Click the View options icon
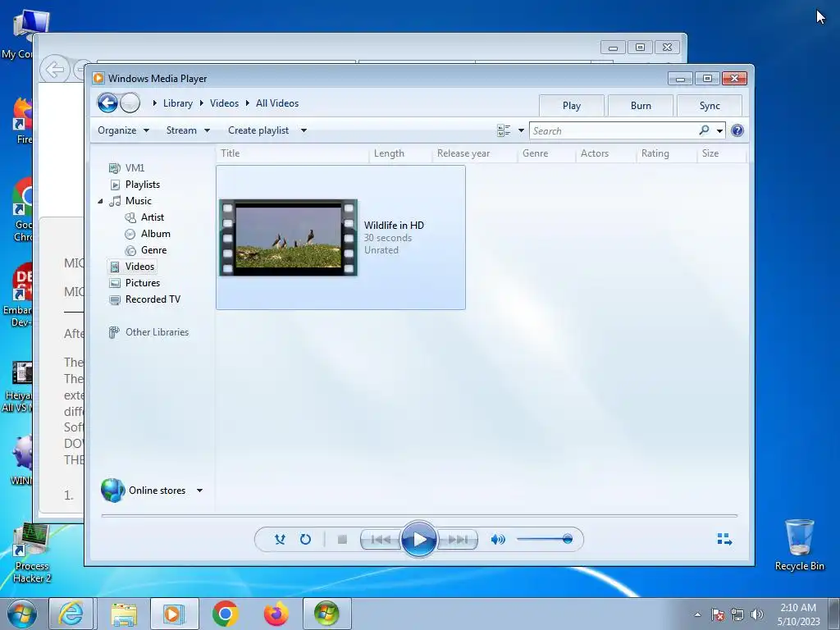The width and height of the screenshot is (840, 630). (x=504, y=130)
